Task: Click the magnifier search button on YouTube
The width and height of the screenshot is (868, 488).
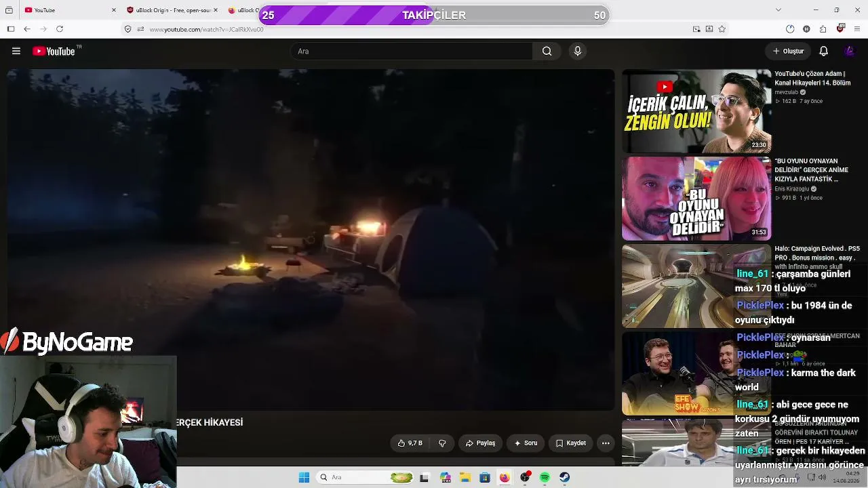Action: coord(547,51)
